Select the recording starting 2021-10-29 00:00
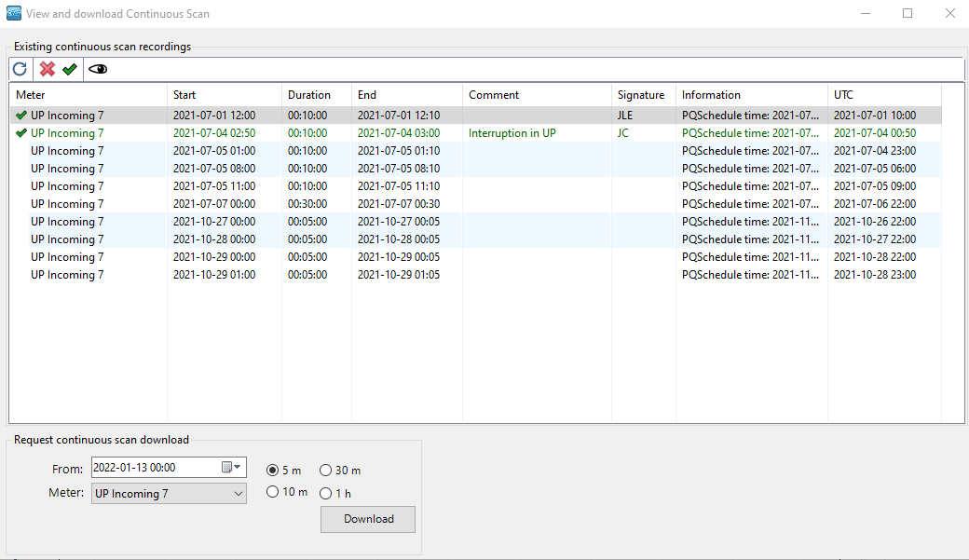The image size is (969, 560). 476,257
